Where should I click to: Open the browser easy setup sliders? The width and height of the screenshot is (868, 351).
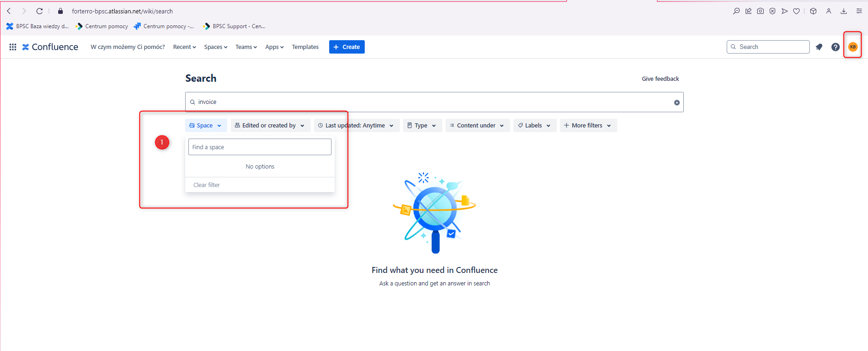click(x=859, y=11)
